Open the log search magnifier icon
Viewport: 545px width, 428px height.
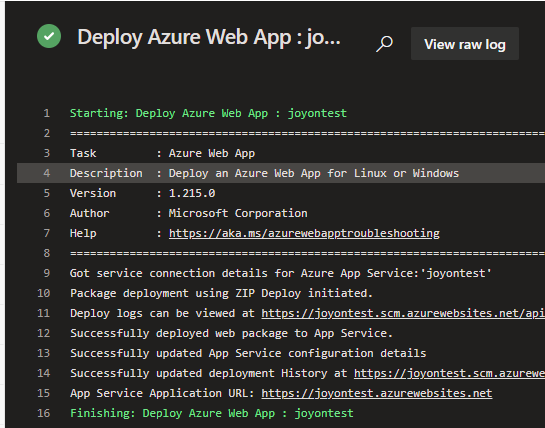point(384,44)
